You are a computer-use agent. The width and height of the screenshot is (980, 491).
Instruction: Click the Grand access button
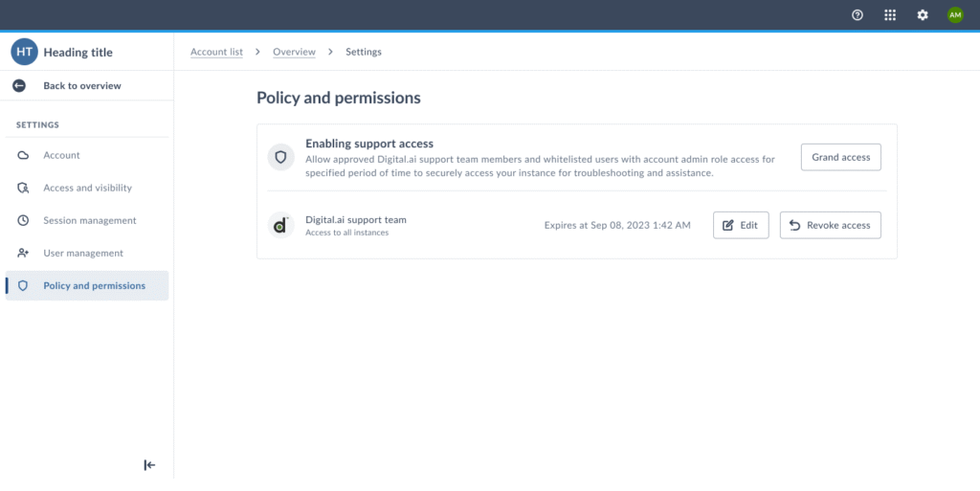click(x=840, y=158)
